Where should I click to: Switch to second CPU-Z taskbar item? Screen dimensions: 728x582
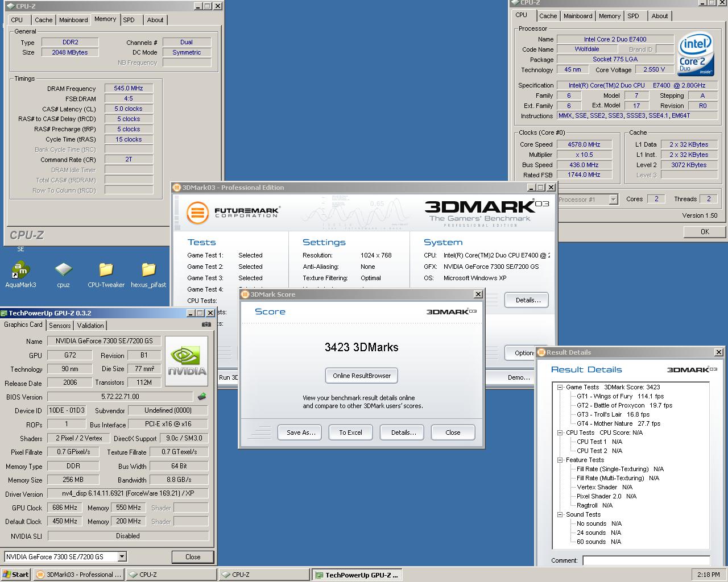point(264,575)
